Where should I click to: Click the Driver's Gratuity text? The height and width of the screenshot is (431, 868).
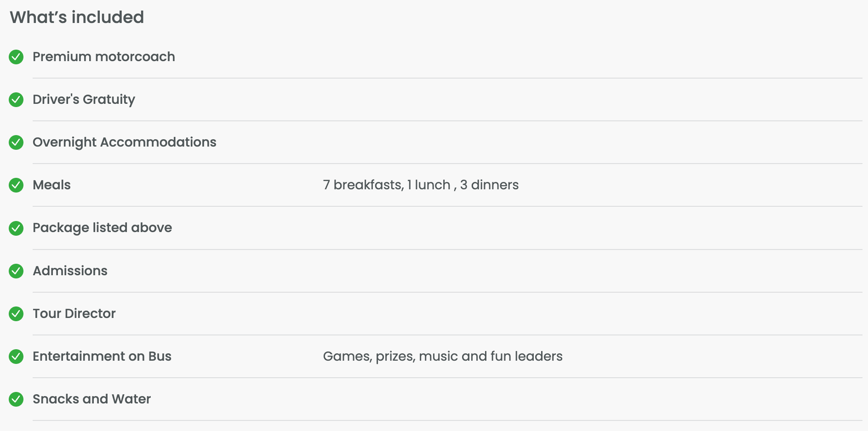tap(84, 100)
